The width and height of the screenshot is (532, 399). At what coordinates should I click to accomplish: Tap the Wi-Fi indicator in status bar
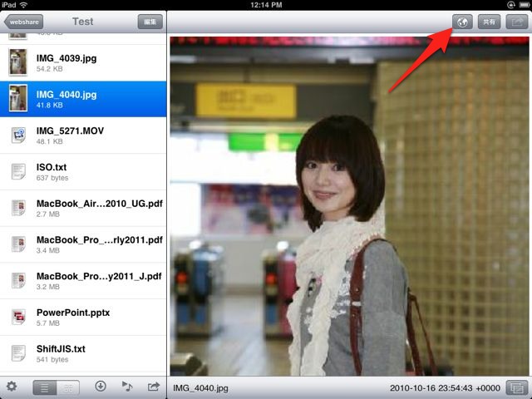tap(23, 5)
